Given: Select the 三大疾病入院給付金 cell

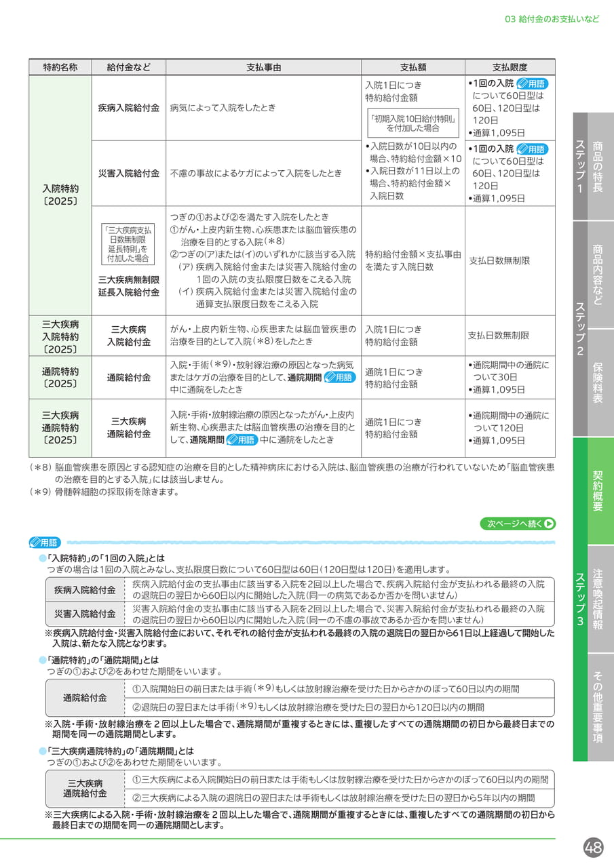Looking at the screenshot, I should pos(128,336).
